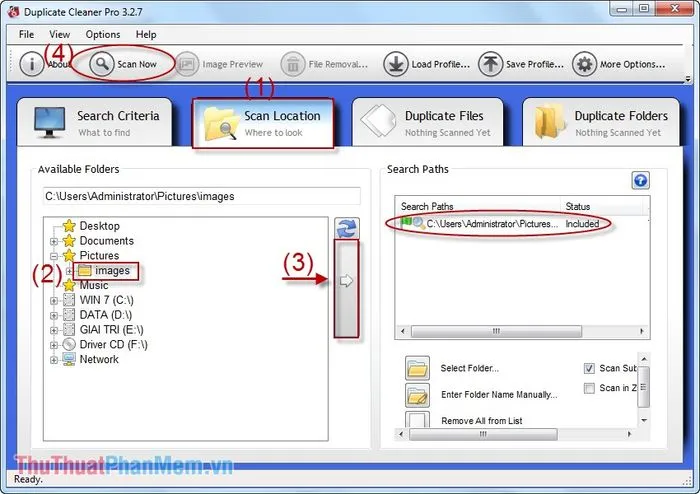Click the folder path input field

(x=200, y=196)
